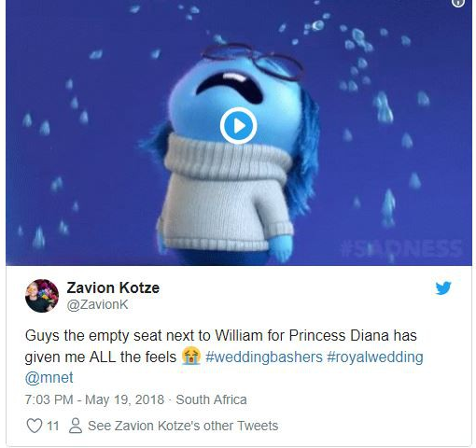Click the crying Sadness character's gray sweater
The width and height of the screenshot is (476, 448).
tap(226, 193)
